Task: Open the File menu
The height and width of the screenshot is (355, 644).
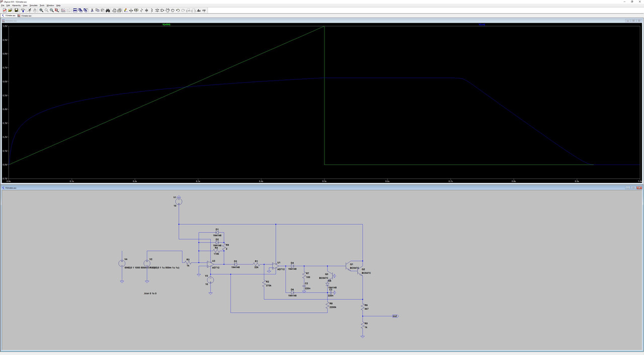Action: tap(3, 5)
